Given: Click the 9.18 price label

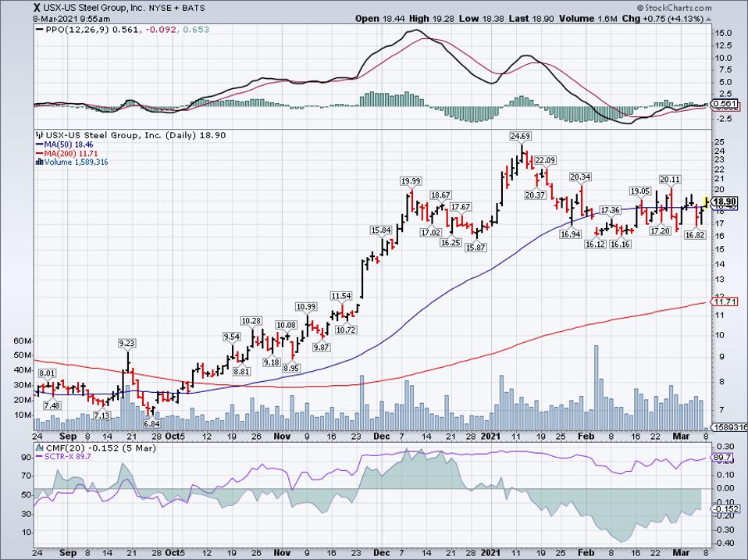Looking at the screenshot, I should click(x=272, y=362).
